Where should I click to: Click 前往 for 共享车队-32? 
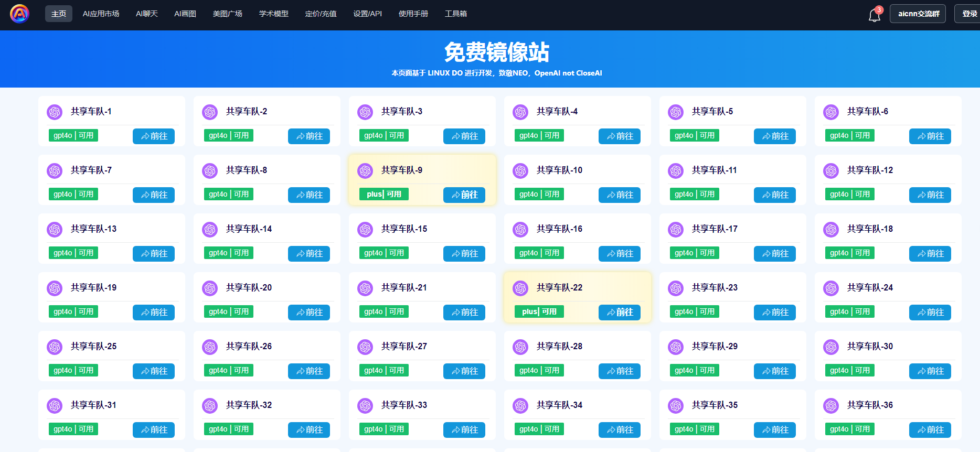(x=309, y=430)
